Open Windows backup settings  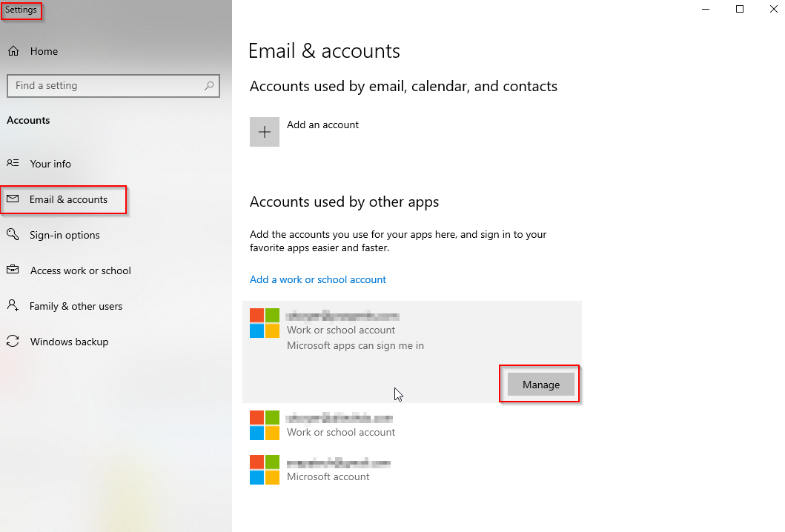click(x=69, y=342)
